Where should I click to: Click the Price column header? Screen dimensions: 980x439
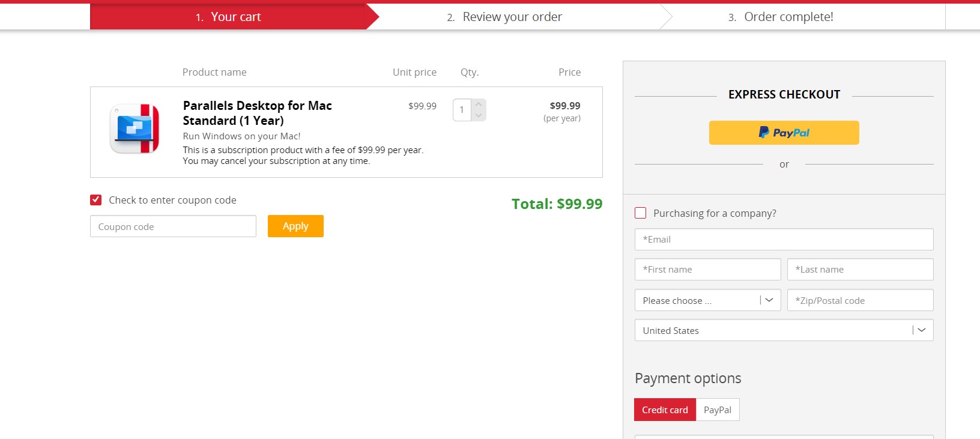(x=569, y=72)
